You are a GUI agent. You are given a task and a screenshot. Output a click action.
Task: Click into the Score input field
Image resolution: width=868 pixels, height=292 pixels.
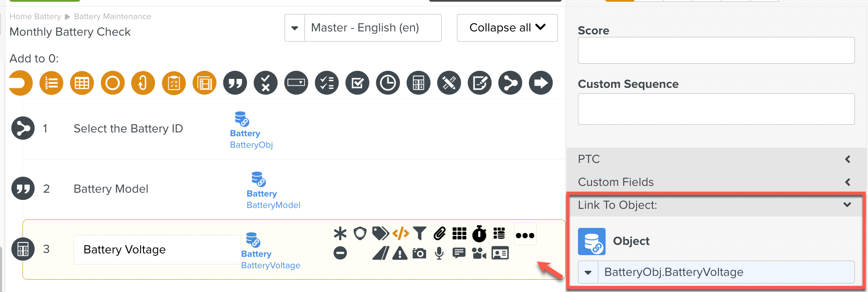(716, 51)
